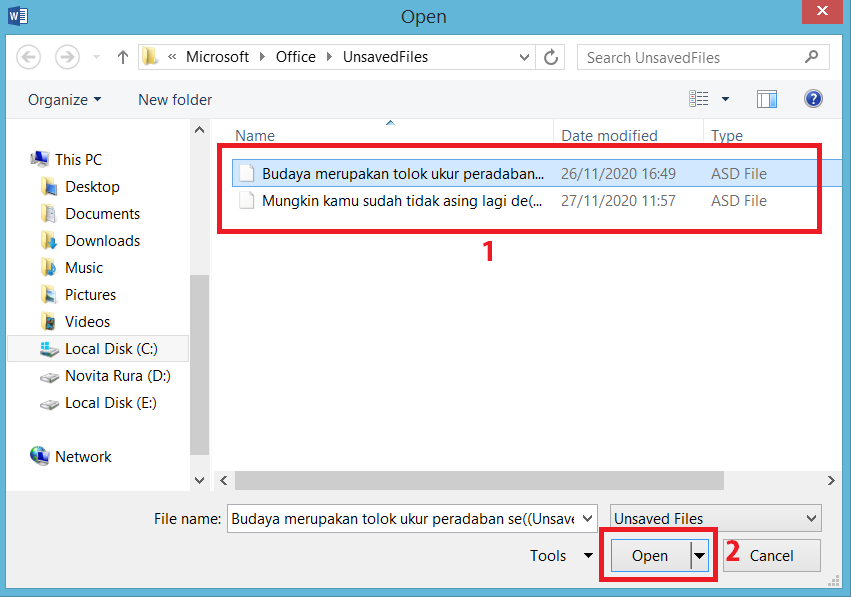Go back with the Back arrow button
Screen dimensions: 851x597
(28, 57)
